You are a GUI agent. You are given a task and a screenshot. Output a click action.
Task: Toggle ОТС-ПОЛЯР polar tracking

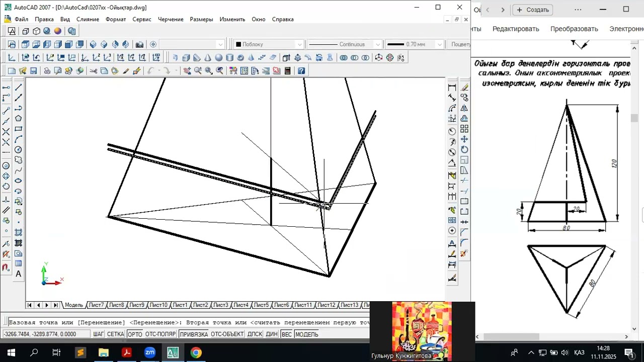tap(160, 334)
